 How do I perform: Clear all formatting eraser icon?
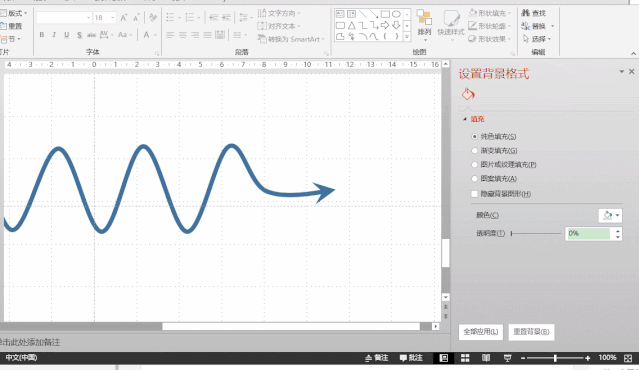click(153, 18)
